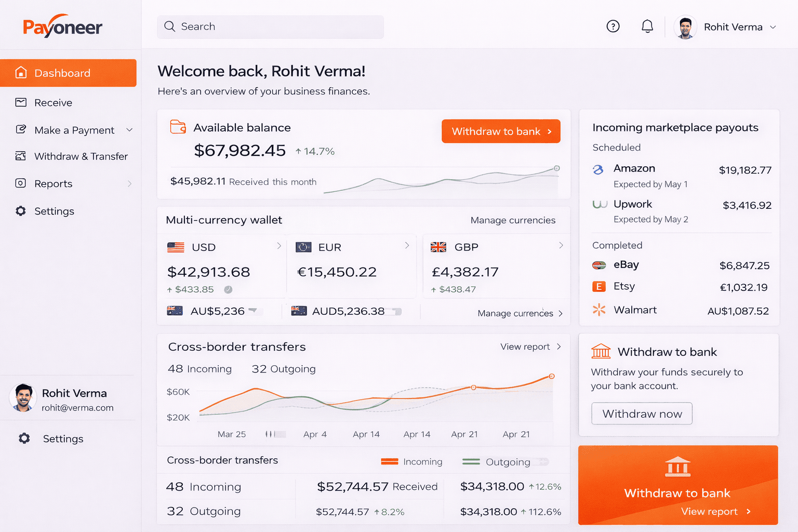The height and width of the screenshot is (532, 798).
Task: Click the help question mark icon
Action: pyautogui.click(x=613, y=26)
